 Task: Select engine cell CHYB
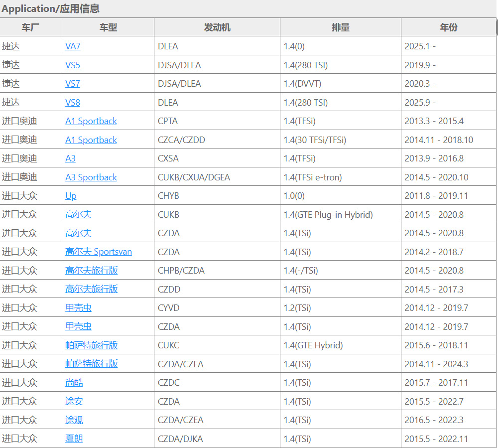217,196
